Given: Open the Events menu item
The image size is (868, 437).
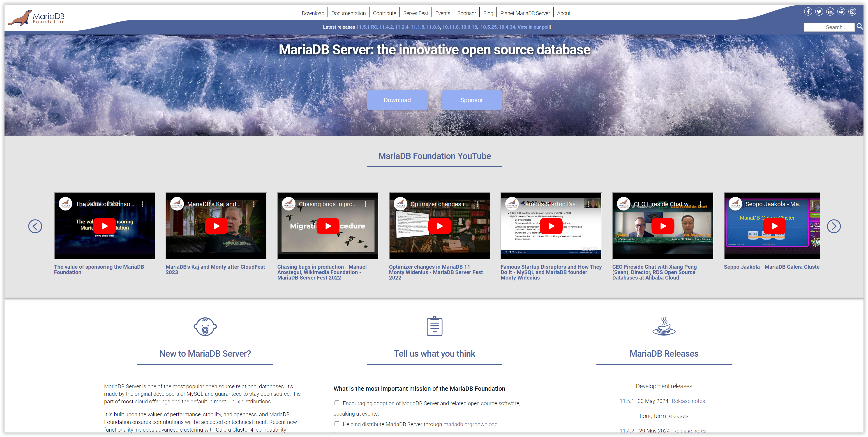Looking at the screenshot, I should click(x=442, y=13).
